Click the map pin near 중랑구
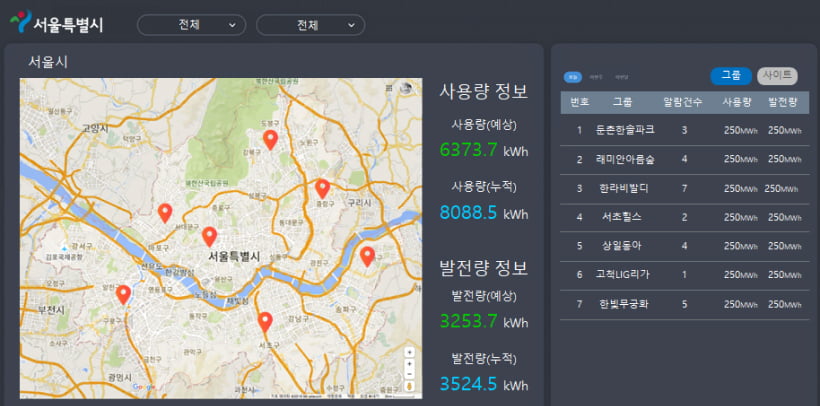 322,189
